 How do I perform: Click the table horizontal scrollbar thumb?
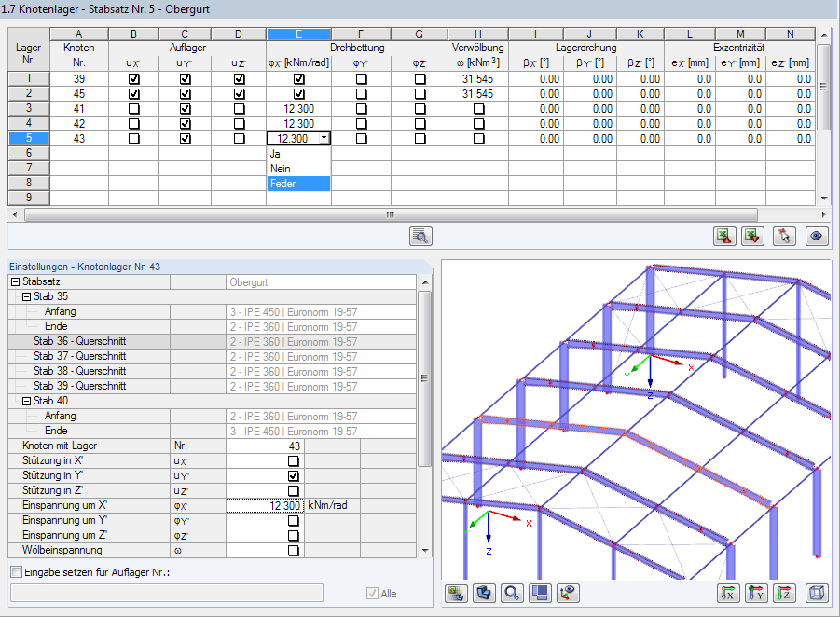point(391,214)
